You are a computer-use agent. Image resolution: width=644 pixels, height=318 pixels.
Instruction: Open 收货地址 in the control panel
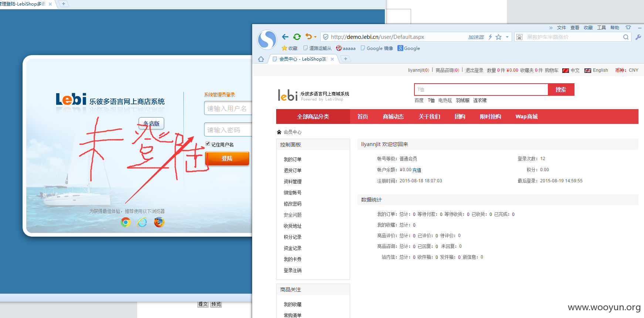[292, 226]
